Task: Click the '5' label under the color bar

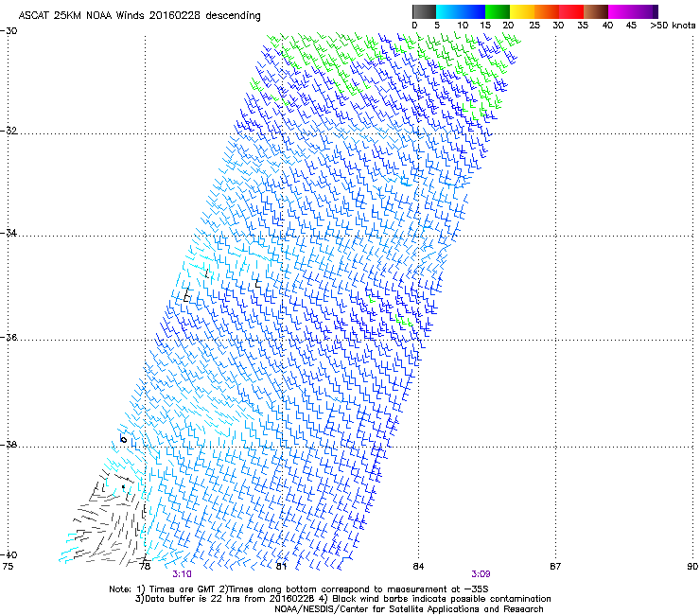Action: click(437, 26)
